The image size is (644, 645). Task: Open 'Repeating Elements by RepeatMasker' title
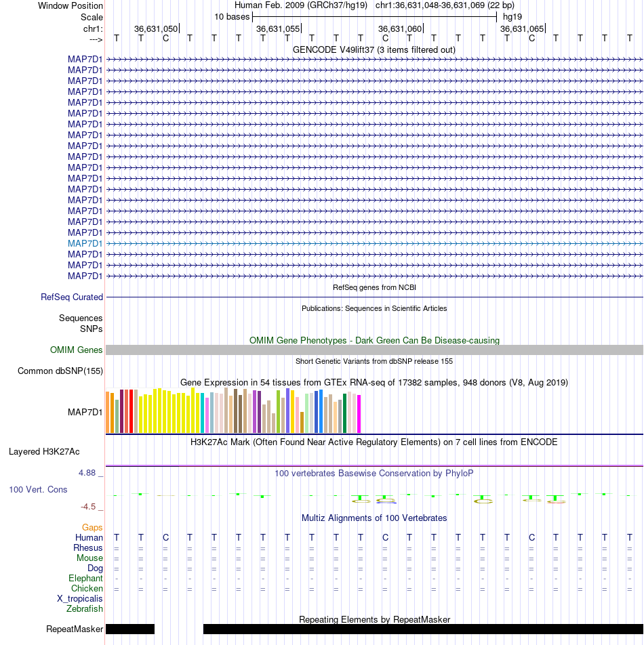[374, 620]
